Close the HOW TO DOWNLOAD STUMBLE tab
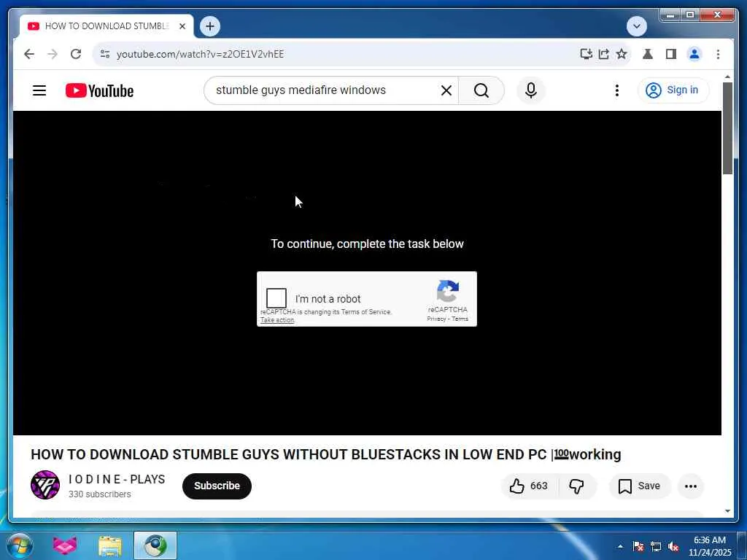 (182, 26)
